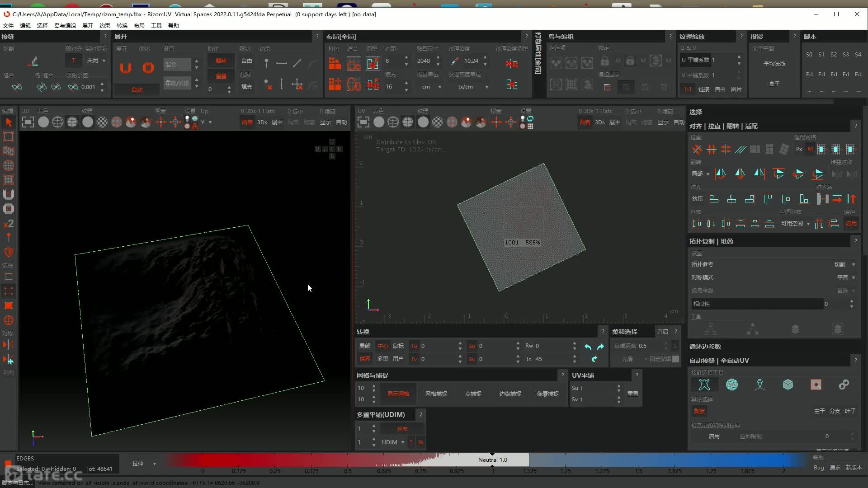The image size is (868, 488).
Task: Click the x2 tool in left toolbar
Action: (9, 224)
